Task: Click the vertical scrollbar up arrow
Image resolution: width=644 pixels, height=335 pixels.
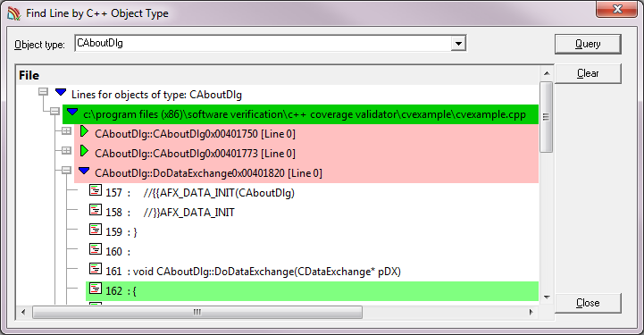Action: [547, 73]
